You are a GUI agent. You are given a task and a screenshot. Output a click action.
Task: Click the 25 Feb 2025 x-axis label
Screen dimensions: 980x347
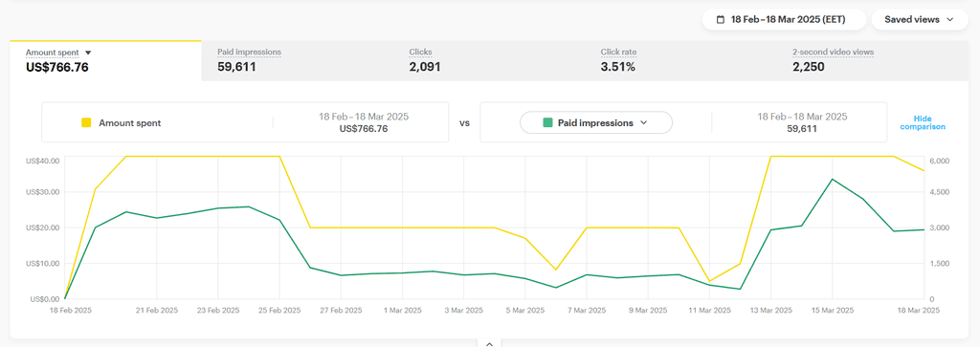(279, 310)
